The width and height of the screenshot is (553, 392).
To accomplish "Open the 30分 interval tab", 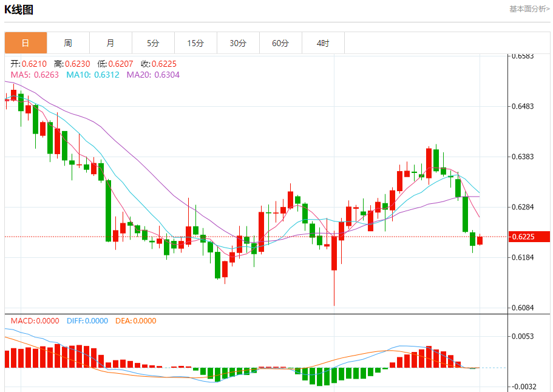I will click(238, 43).
